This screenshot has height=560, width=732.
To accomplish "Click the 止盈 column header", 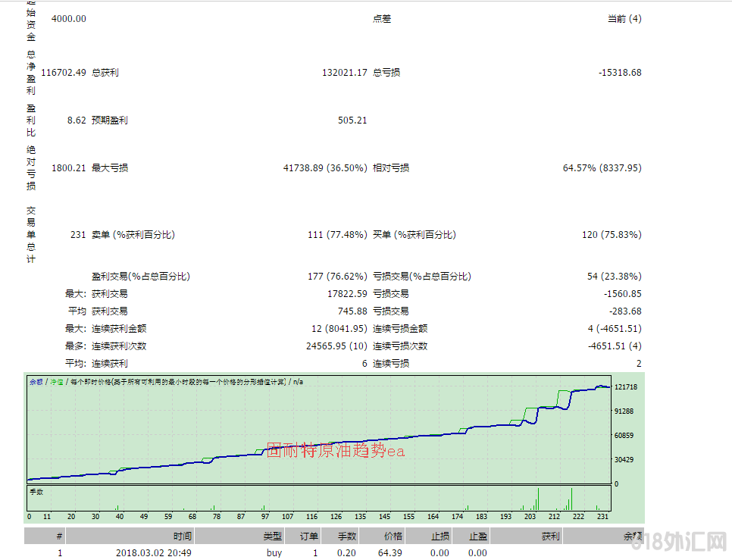I will click(477, 537).
